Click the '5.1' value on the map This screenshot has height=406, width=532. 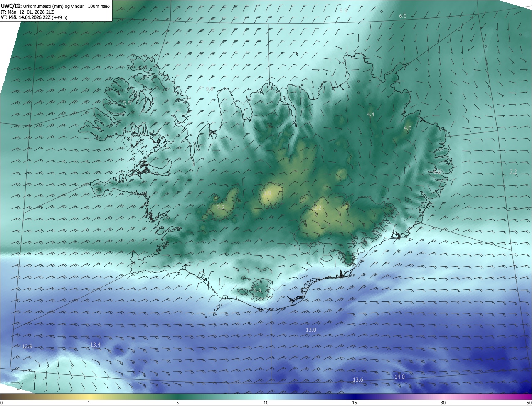(99, 190)
